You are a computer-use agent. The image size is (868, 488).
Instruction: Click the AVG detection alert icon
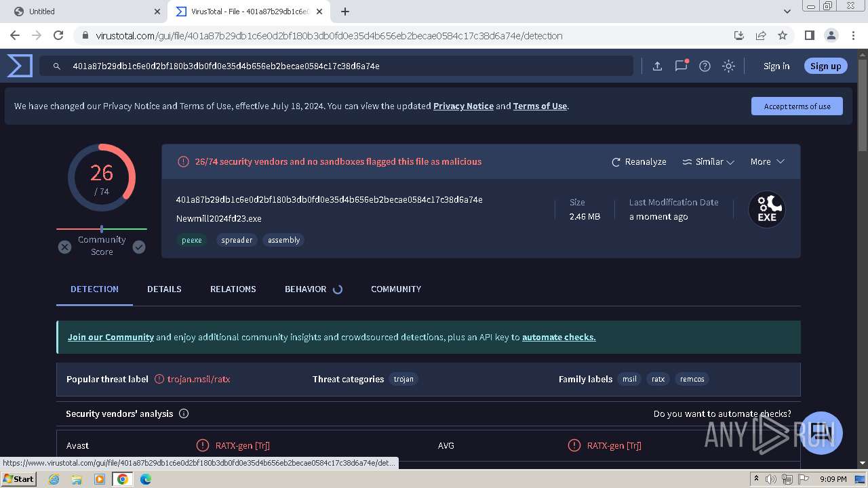coord(574,445)
